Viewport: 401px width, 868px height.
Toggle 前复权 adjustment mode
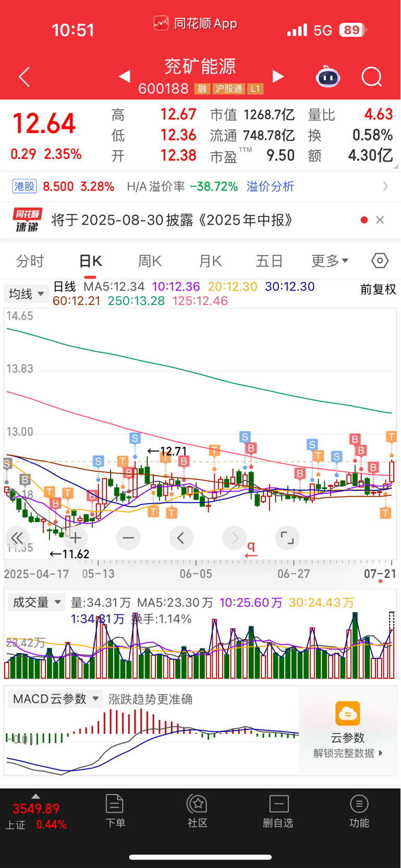(x=379, y=289)
